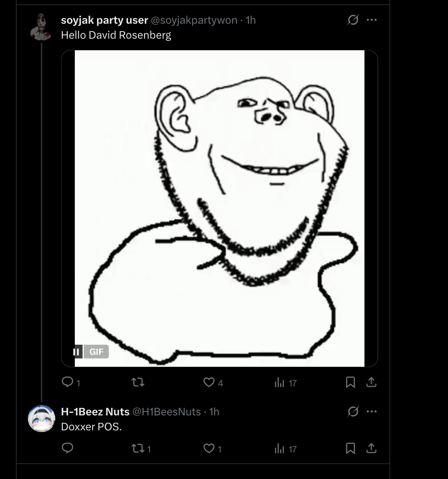Screen dimensions: 448x479
Task: View analytics on the soyjak party user post
Action: point(279,382)
